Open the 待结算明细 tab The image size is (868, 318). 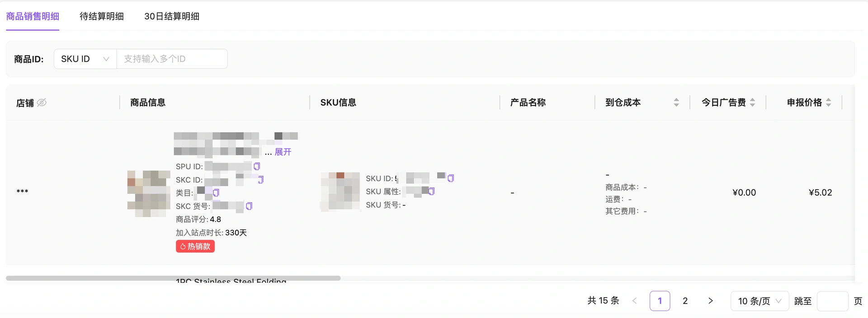pos(102,16)
